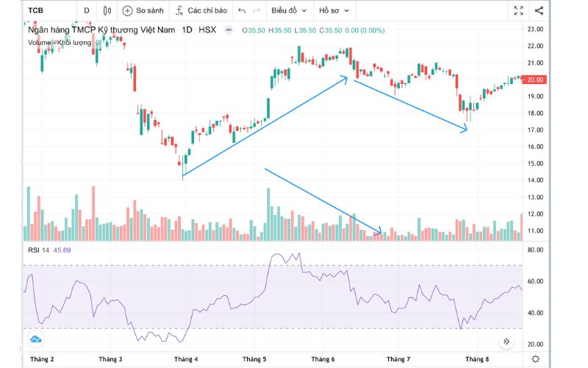Expand the Hồ sơ dropdown

coord(334,11)
